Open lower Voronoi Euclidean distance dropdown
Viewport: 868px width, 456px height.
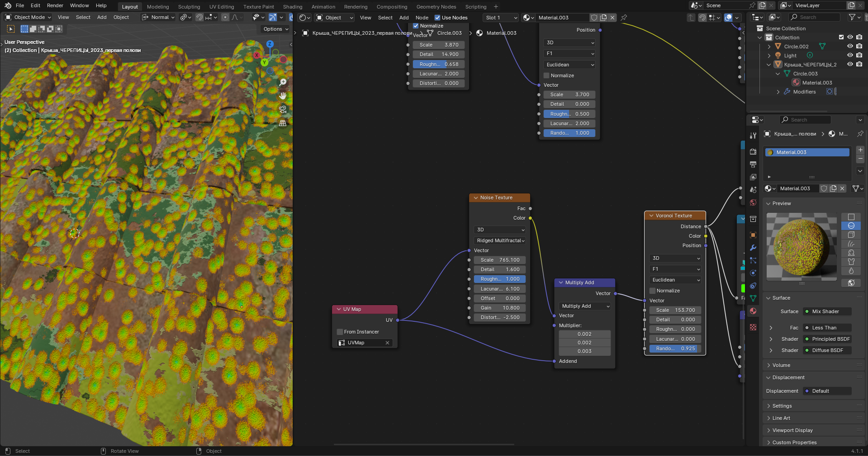coord(675,280)
